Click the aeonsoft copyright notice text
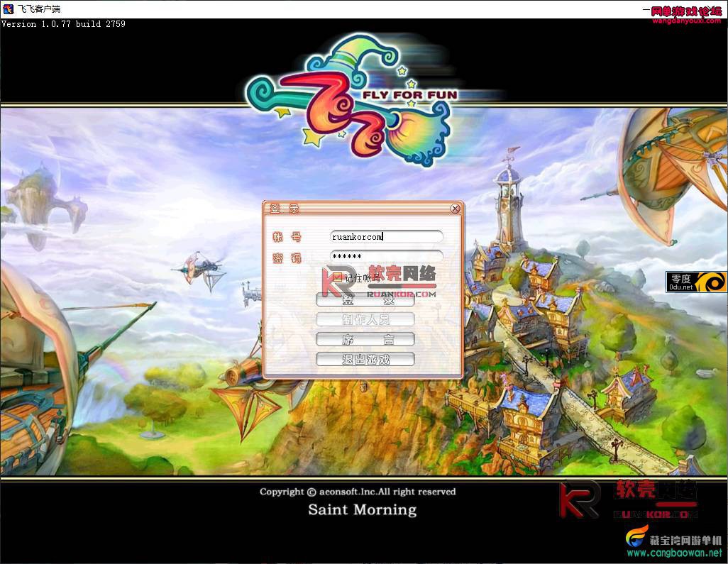The width and height of the screenshot is (728, 564). [358, 492]
